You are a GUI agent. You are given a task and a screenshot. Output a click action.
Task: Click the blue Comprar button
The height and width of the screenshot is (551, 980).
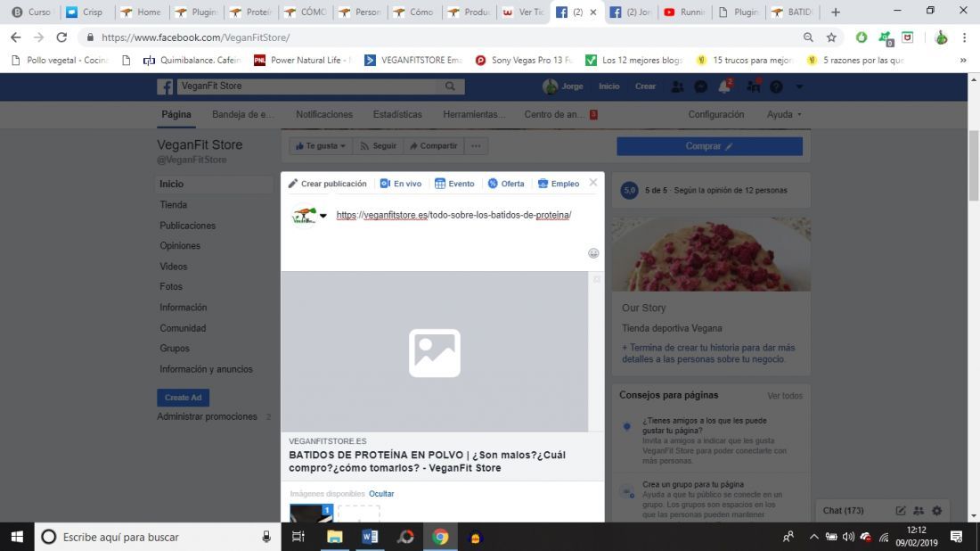[709, 145]
